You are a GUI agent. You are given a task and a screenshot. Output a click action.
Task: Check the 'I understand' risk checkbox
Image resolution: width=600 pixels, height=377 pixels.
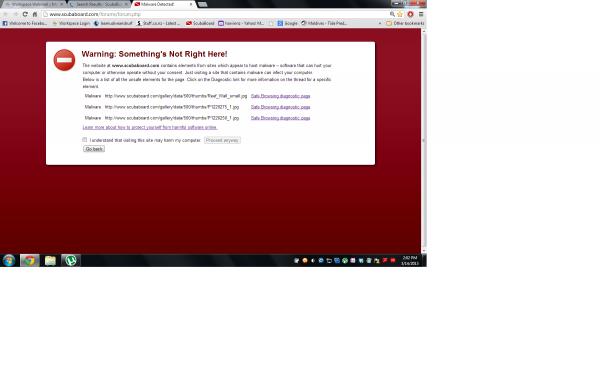(x=85, y=140)
